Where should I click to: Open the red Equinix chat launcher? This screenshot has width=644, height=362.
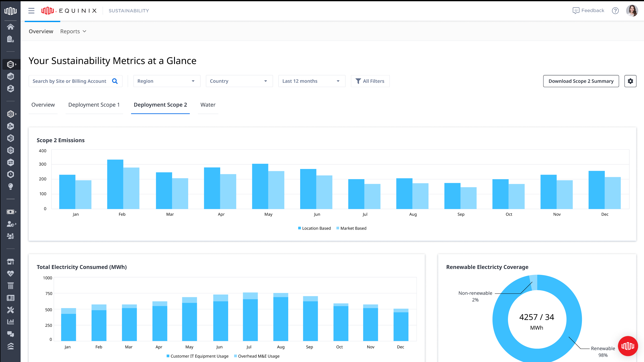coord(628,346)
